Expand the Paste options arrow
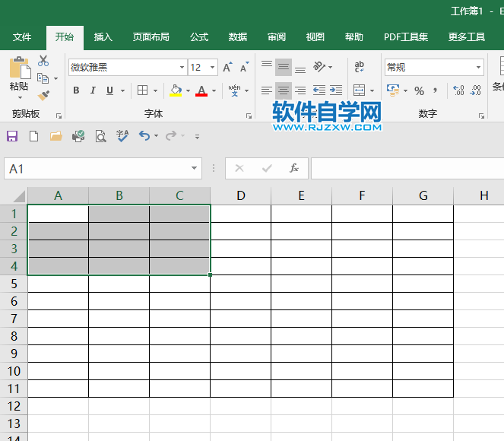The image size is (504, 441). [x=20, y=97]
